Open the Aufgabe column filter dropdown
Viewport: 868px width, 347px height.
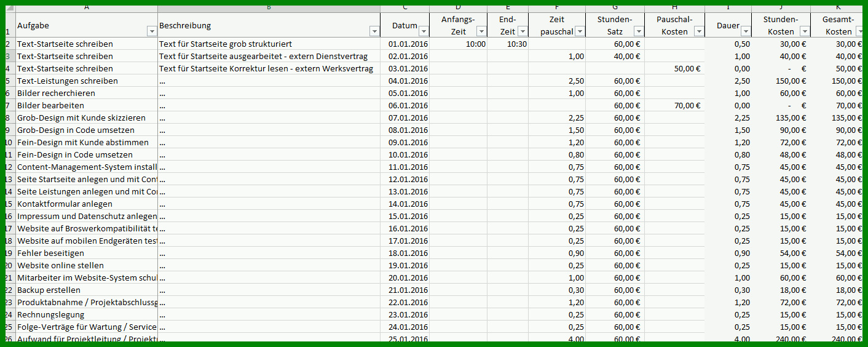(152, 31)
